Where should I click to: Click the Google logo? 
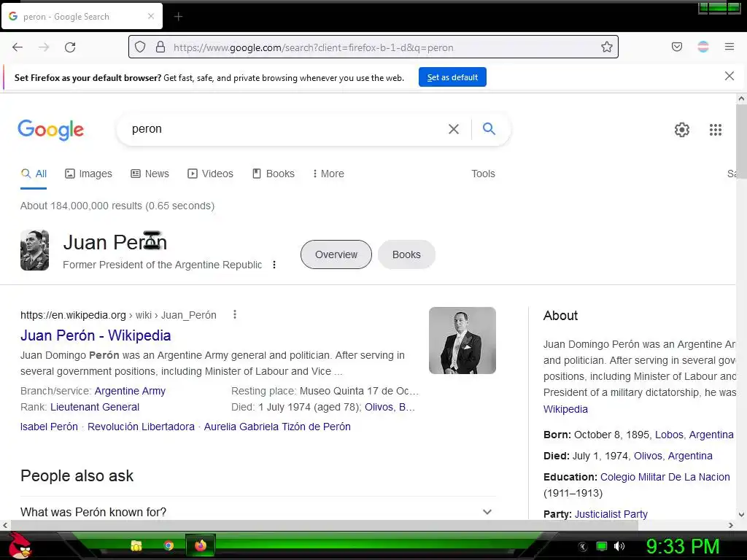point(51,130)
